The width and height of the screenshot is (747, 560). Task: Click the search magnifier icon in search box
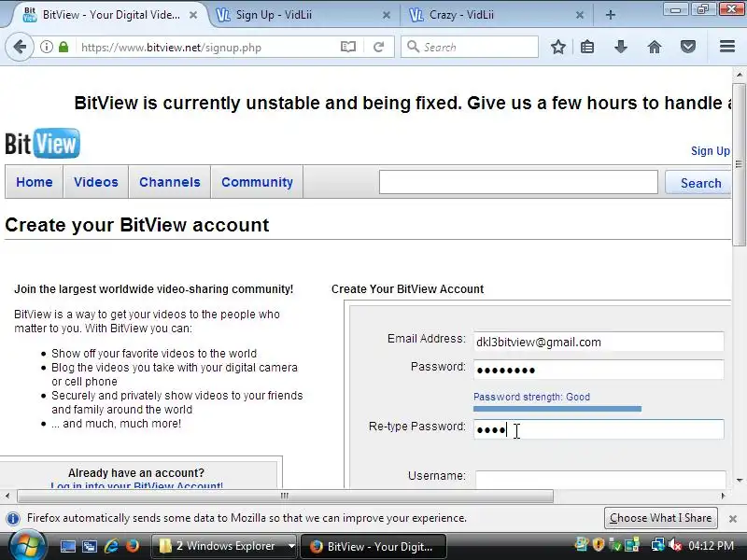click(413, 47)
